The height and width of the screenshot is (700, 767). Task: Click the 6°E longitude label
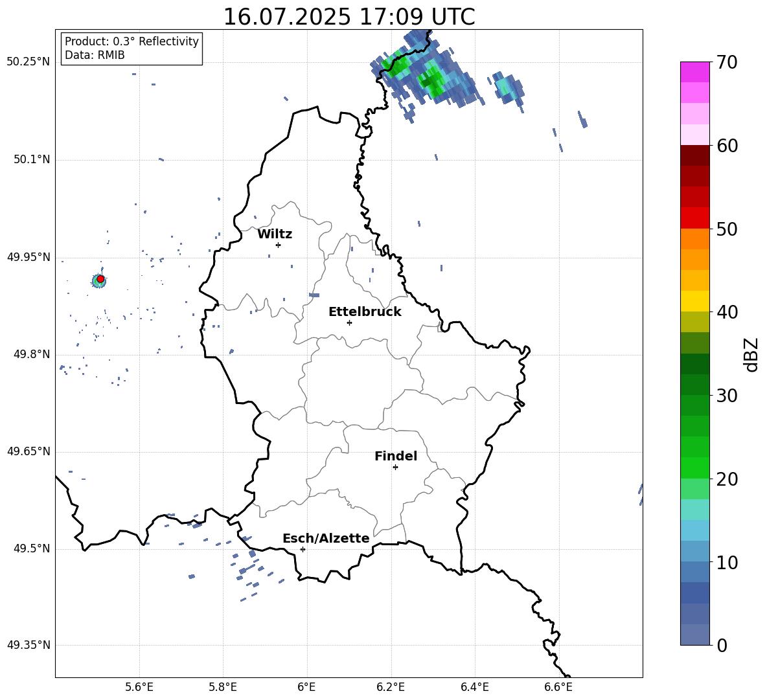coord(306,687)
